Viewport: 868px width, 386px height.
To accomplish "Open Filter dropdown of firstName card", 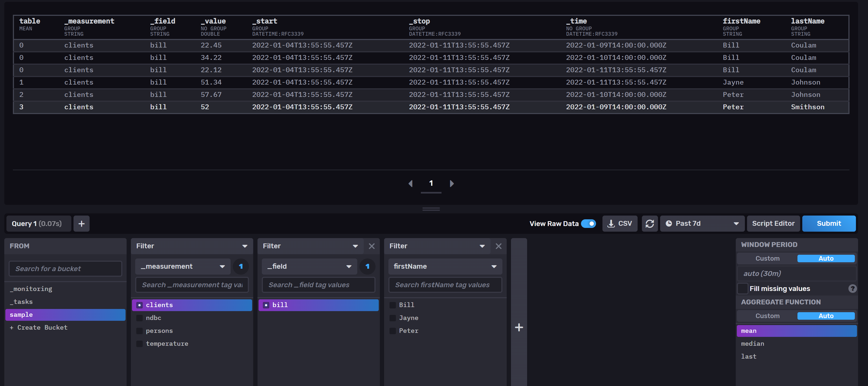I will (437, 246).
